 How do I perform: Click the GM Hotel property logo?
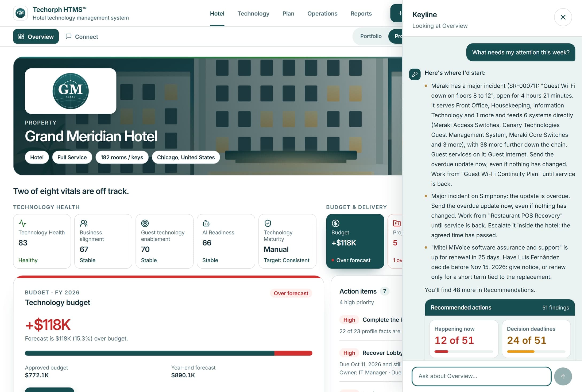pyautogui.click(x=71, y=91)
